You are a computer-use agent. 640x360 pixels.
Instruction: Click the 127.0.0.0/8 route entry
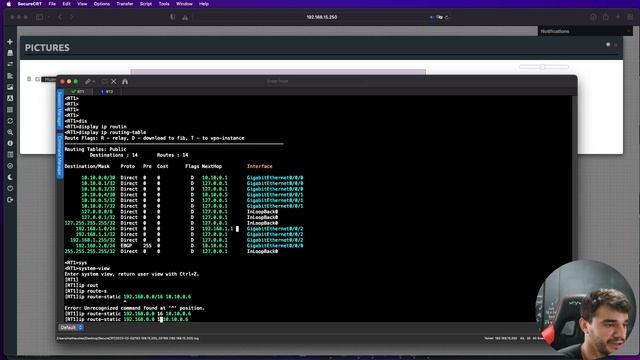click(x=97, y=212)
